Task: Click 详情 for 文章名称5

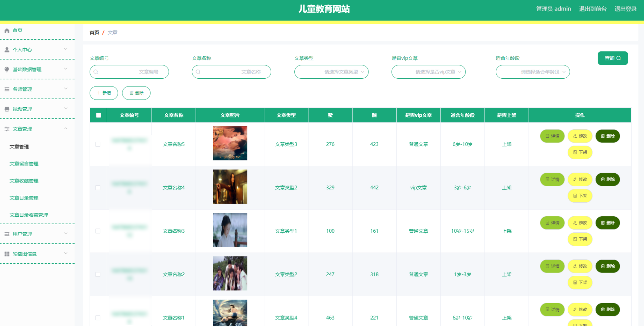Action: [x=552, y=136]
